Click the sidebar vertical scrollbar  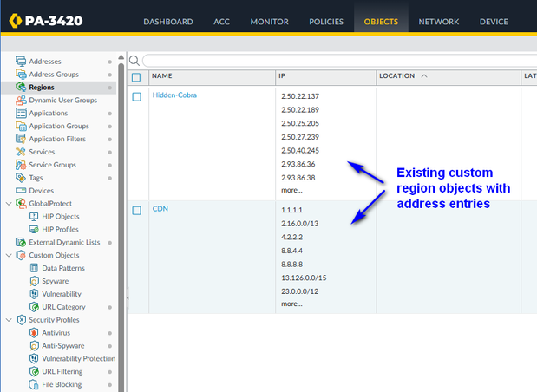click(x=121, y=217)
